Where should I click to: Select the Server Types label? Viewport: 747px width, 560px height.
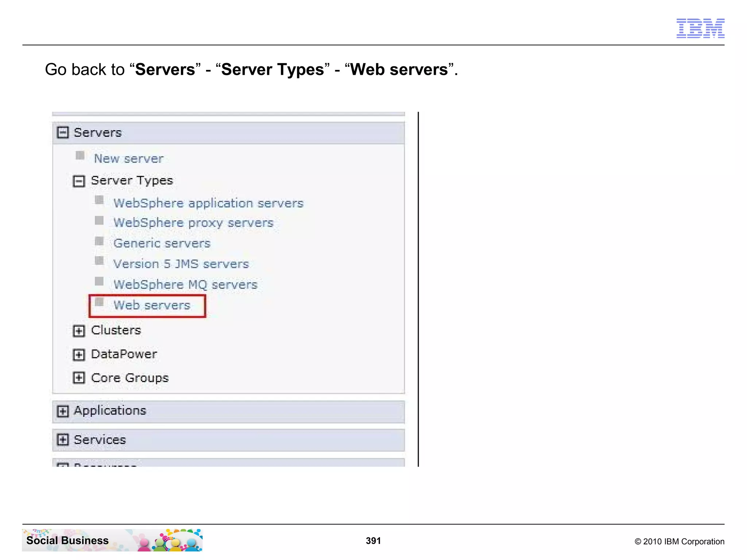coord(132,181)
